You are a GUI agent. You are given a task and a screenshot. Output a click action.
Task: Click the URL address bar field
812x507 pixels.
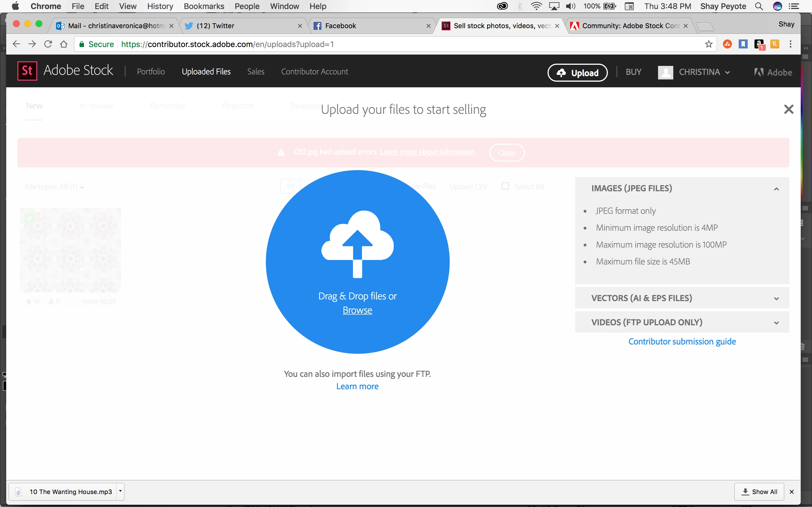403,44
